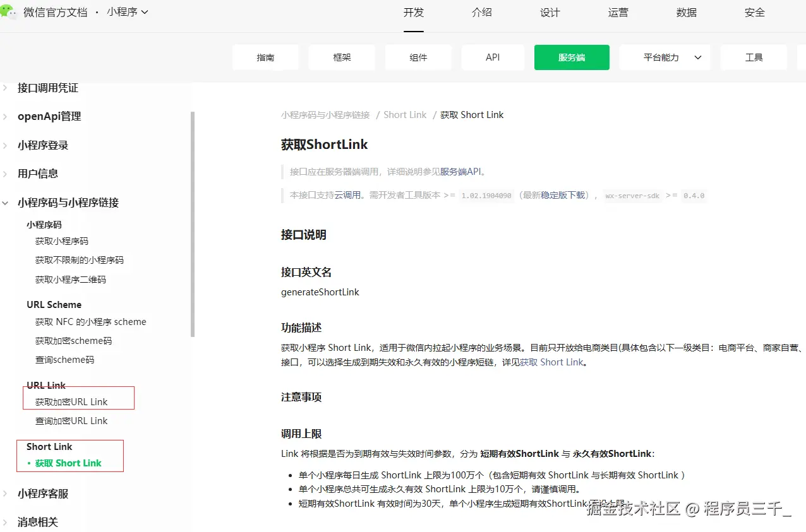Switch to the 安全 top tab

click(x=755, y=13)
